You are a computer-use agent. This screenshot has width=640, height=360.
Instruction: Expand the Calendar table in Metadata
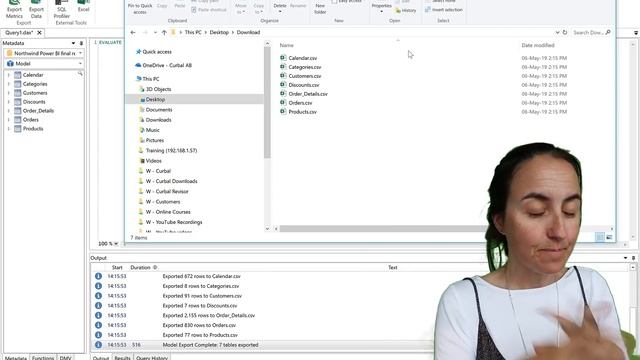tap(9, 75)
